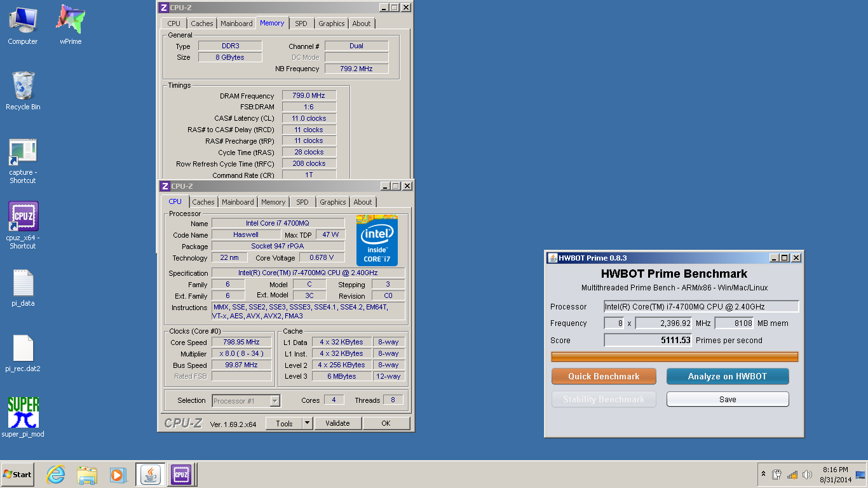The width and height of the screenshot is (868, 488).
Task: Launch wPrime from the desktop
Action: 71,25
